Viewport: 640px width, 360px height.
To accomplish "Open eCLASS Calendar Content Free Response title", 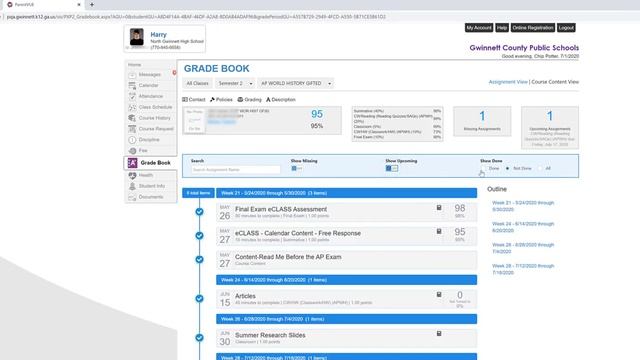I will tap(298, 233).
